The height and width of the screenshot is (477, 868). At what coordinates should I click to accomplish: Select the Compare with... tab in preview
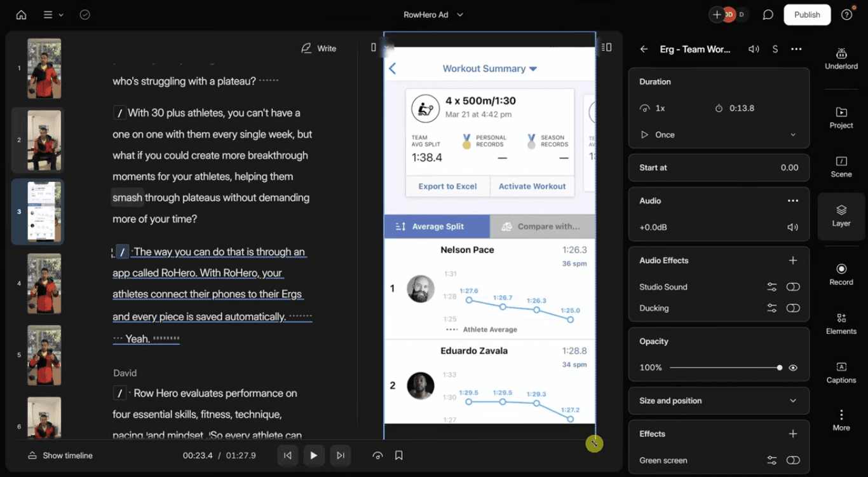pos(543,226)
